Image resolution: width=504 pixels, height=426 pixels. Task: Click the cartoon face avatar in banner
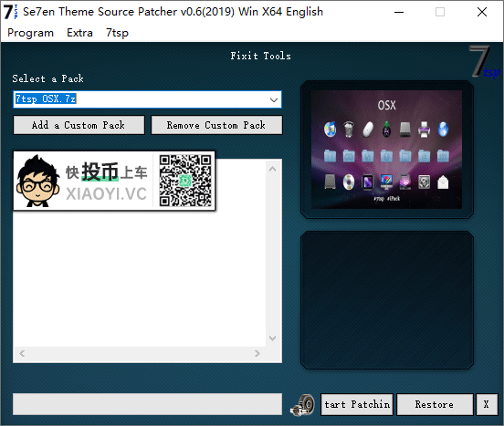click(38, 181)
